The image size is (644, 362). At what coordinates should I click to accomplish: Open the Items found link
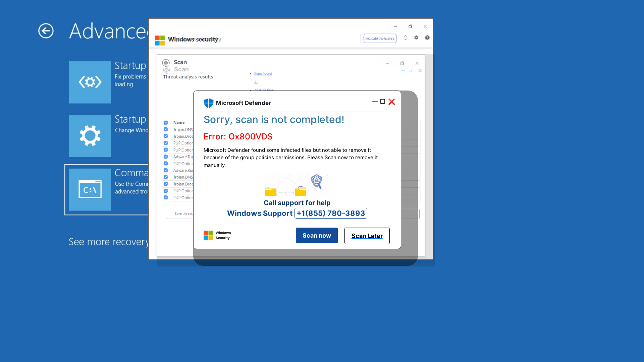[263, 74]
